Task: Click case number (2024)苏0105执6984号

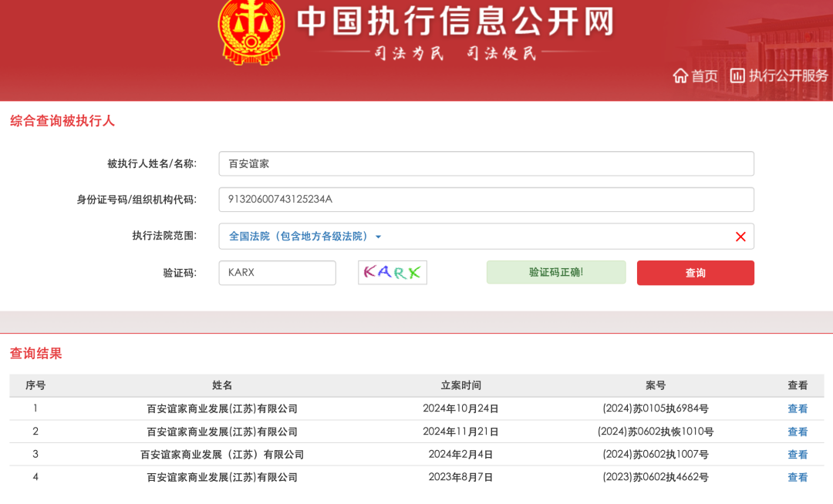Action: pos(656,408)
